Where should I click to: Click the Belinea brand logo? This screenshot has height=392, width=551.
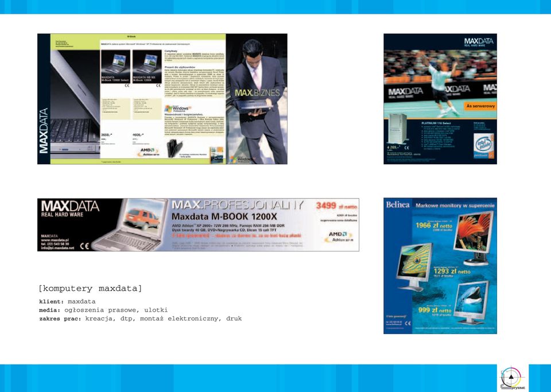tap(398, 205)
